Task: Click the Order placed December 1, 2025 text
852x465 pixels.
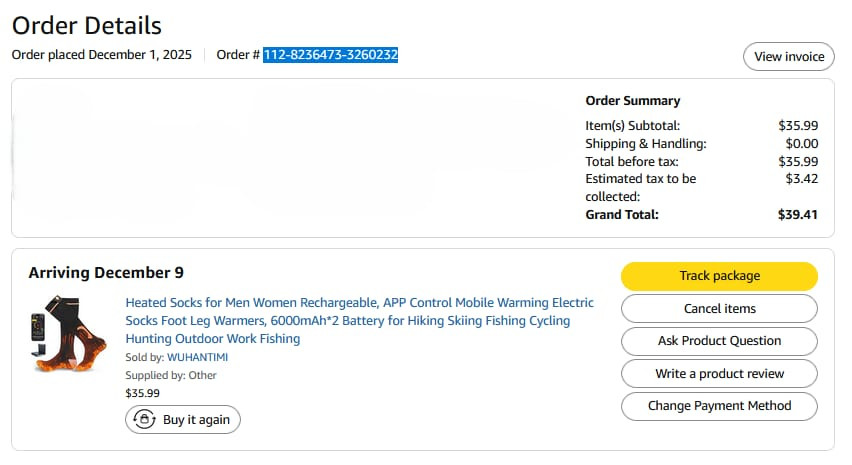Action: point(102,55)
